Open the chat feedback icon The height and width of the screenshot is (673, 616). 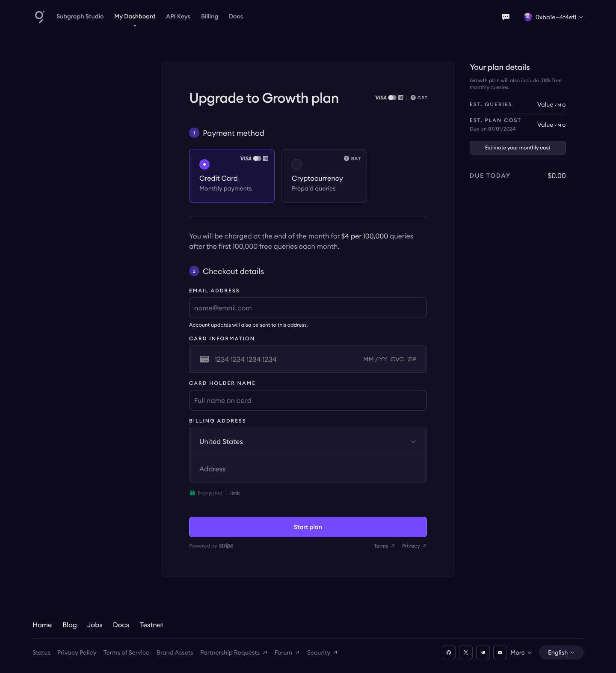506,17
